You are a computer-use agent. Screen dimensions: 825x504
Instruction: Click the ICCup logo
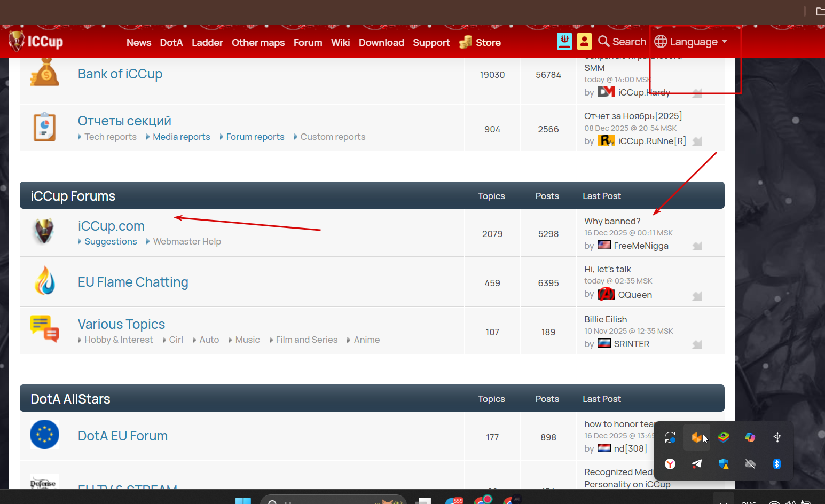(x=36, y=41)
